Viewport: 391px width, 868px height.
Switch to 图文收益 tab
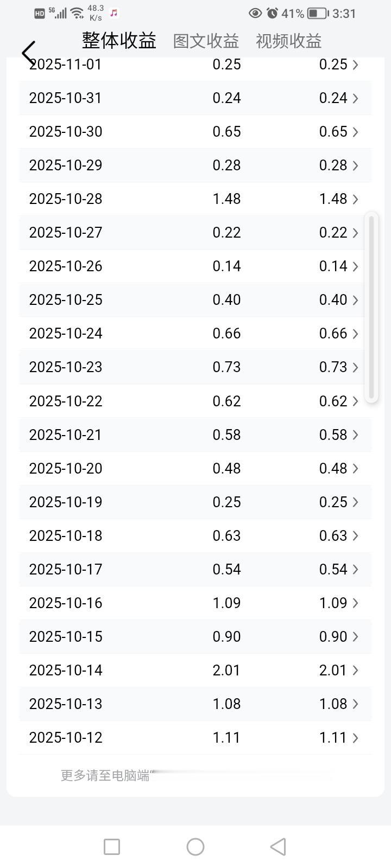pos(206,41)
